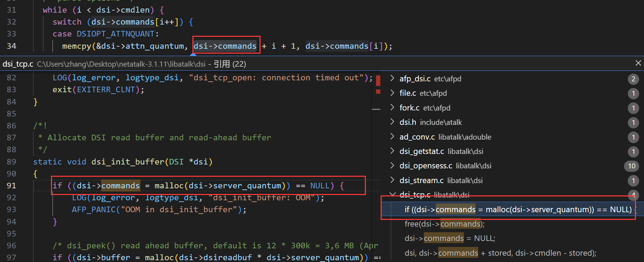Select the dsi->commands = NULL reference
Screen dimensions: 644x262
[450, 238]
